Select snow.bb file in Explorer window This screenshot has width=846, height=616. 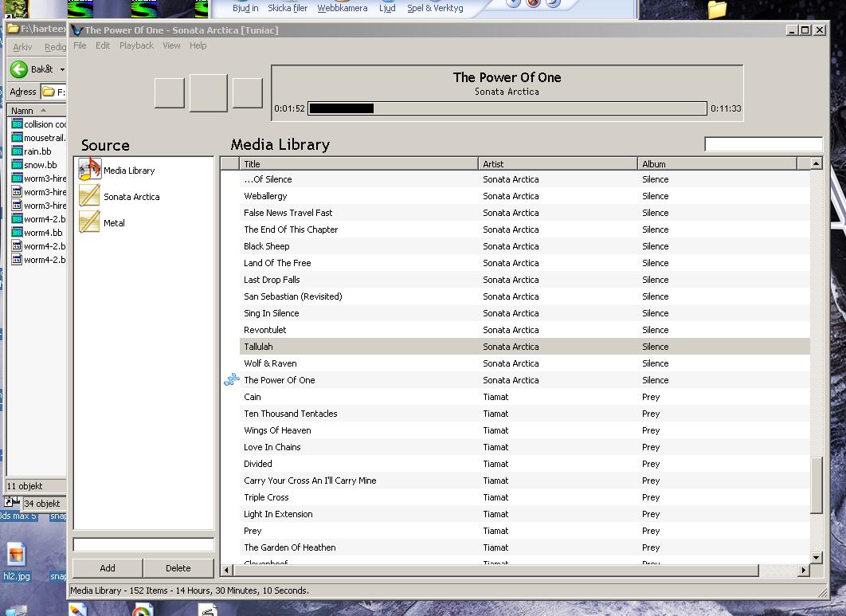(34, 165)
